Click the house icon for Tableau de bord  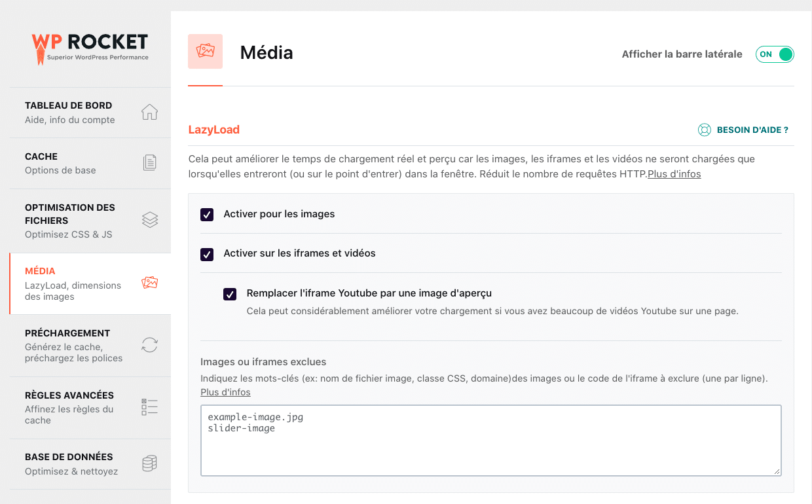point(150,112)
